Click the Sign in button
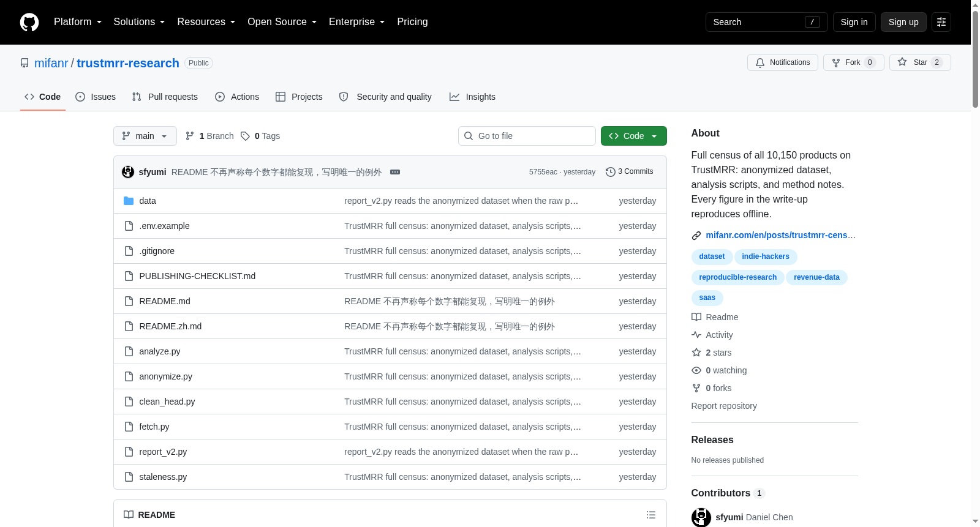 (x=854, y=22)
